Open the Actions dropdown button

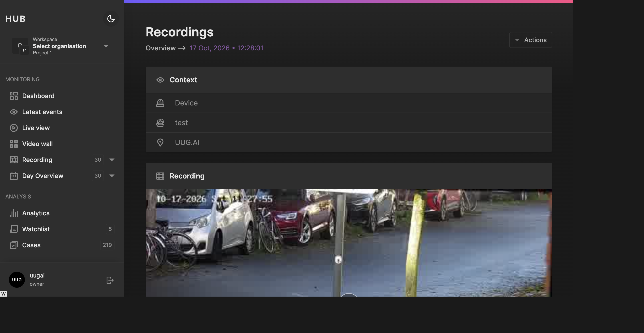(x=531, y=40)
